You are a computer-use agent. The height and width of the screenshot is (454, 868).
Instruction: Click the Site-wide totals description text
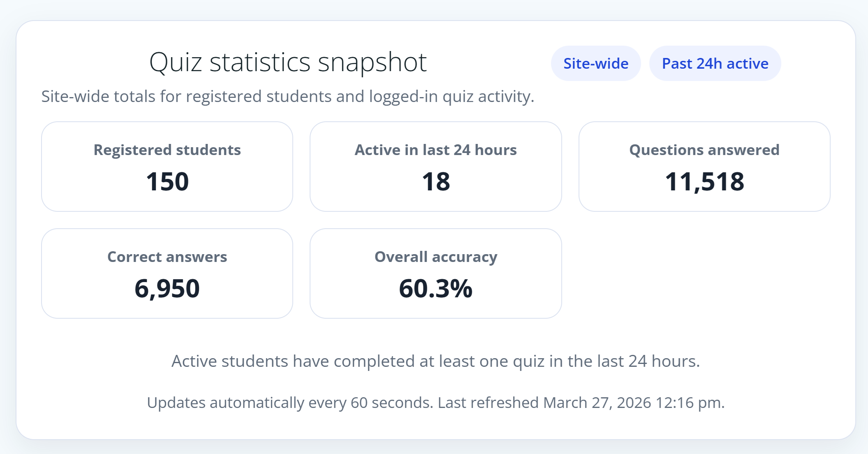click(x=287, y=97)
